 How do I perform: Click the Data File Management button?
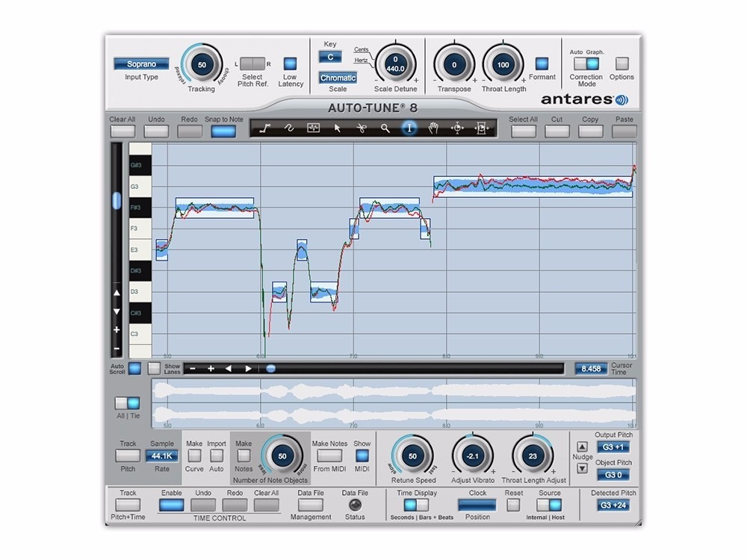click(x=311, y=505)
